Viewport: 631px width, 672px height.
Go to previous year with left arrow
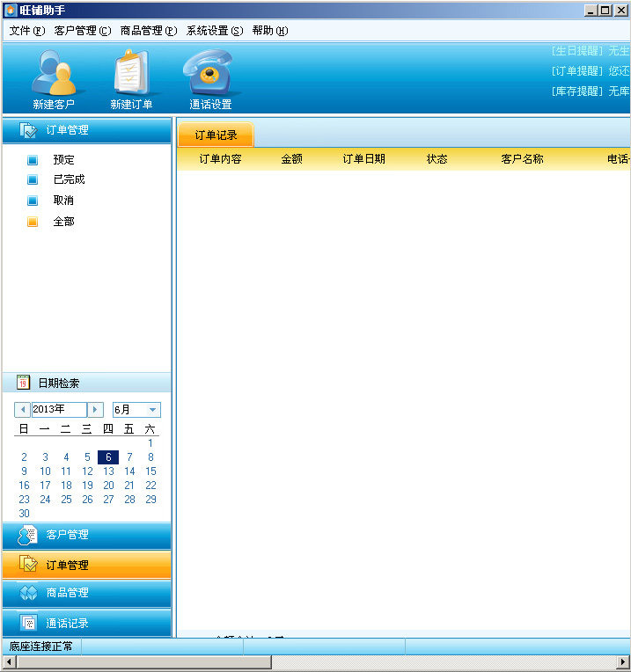click(x=23, y=410)
